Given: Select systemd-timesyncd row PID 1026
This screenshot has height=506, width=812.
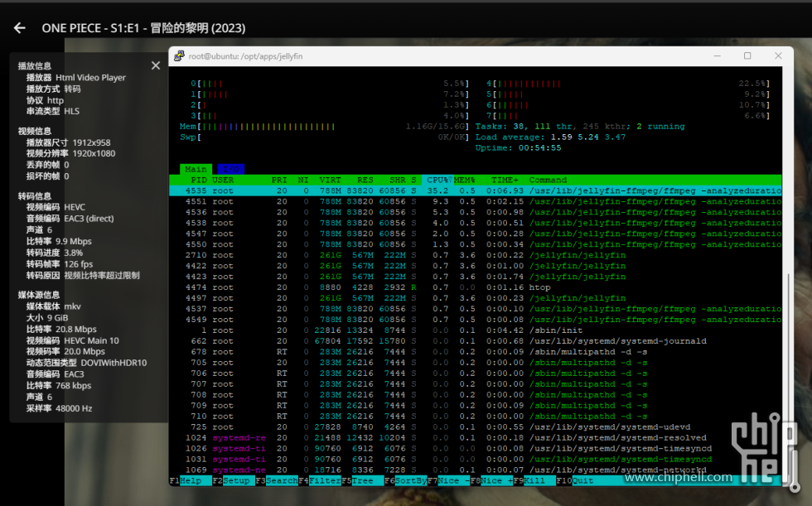Looking at the screenshot, I should 476,449.
